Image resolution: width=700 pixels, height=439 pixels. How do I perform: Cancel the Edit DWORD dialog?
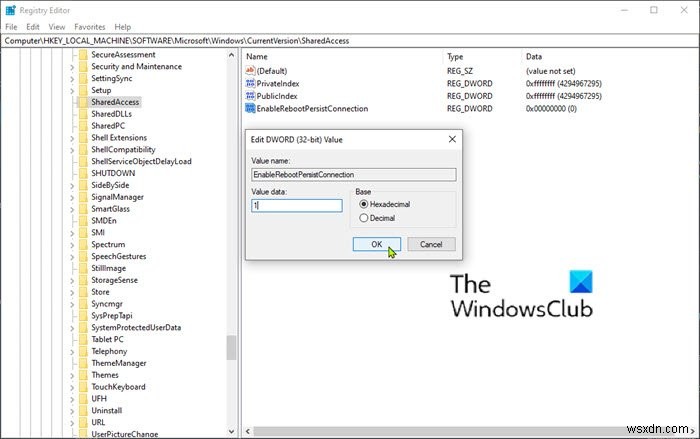click(431, 244)
